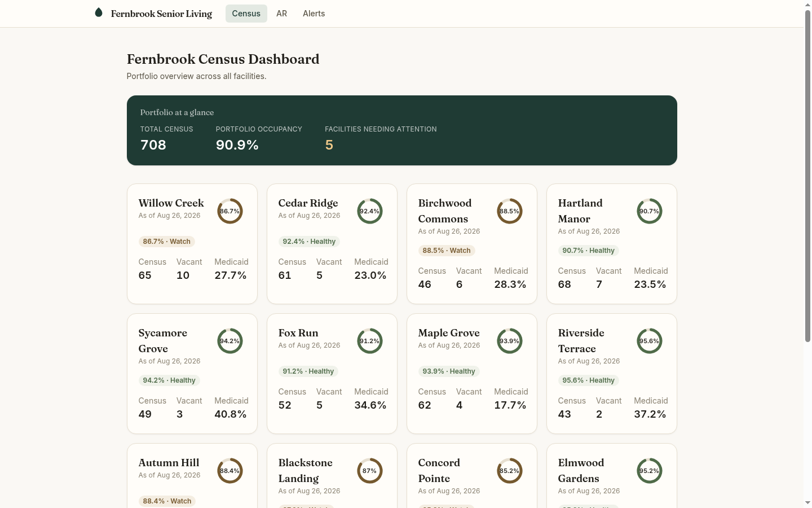The height and width of the screenshot is (508, 812).
Task: Click Maple Grove's 93.9% occupancy ring
Action: click(510, 341)
